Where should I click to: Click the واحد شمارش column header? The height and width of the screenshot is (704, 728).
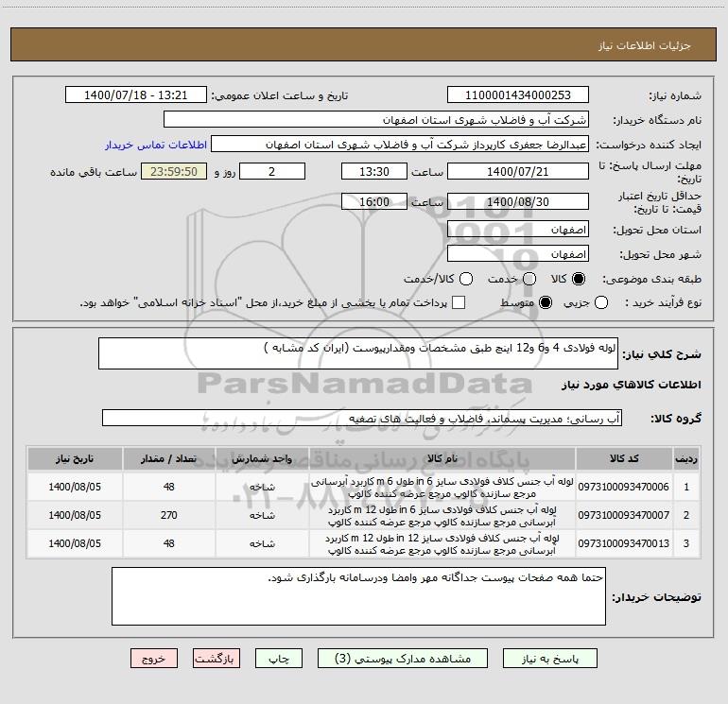[x=262, y=458]
